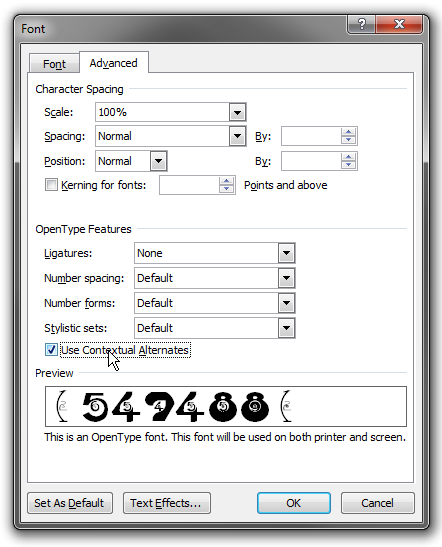Click the Help question mark icon
This screenshot has width=442, height=547.
361,24
